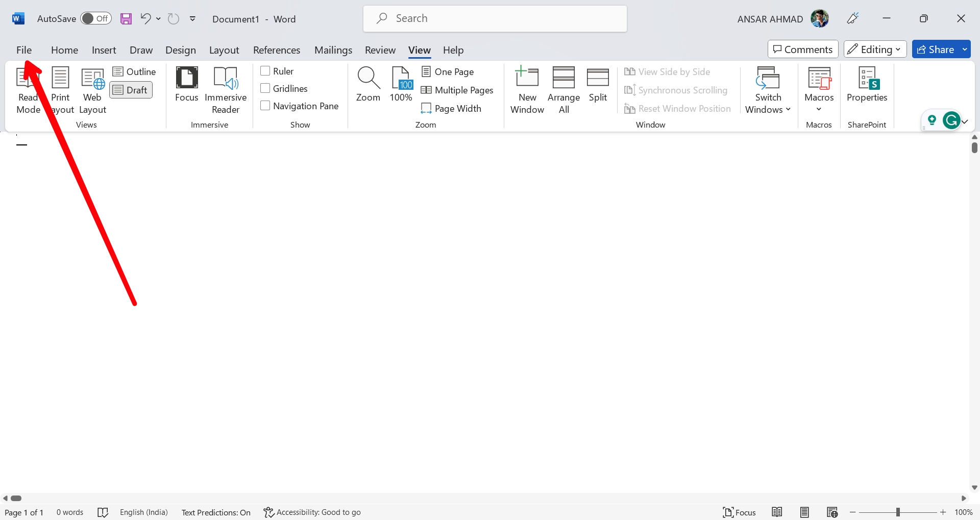This screenshot has height=520, width=980.
Task: Expand the Undo dropdown arrow
Action: (159, 18)
